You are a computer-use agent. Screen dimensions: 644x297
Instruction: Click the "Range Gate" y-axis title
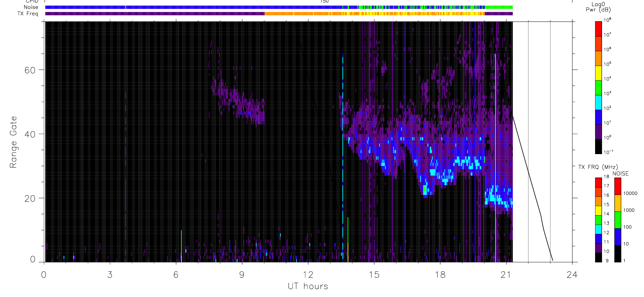click(x=13, y=142)
